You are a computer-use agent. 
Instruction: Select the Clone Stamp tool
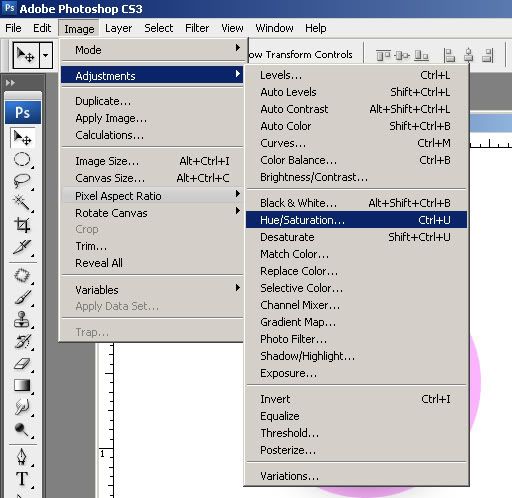[x=22, y=320]
